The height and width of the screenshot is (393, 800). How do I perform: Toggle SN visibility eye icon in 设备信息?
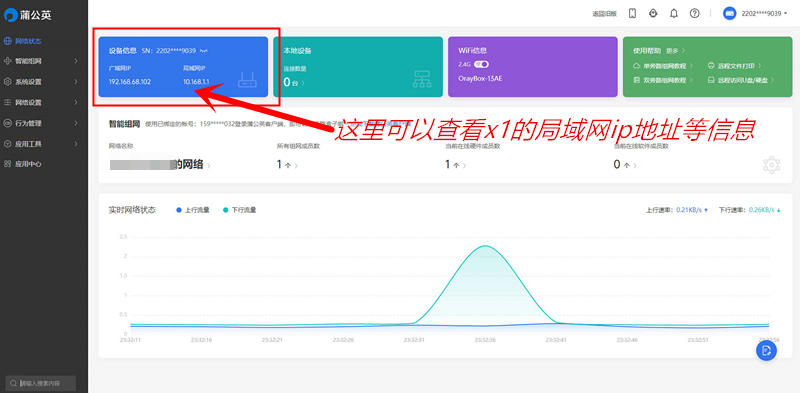pos(204,51)
